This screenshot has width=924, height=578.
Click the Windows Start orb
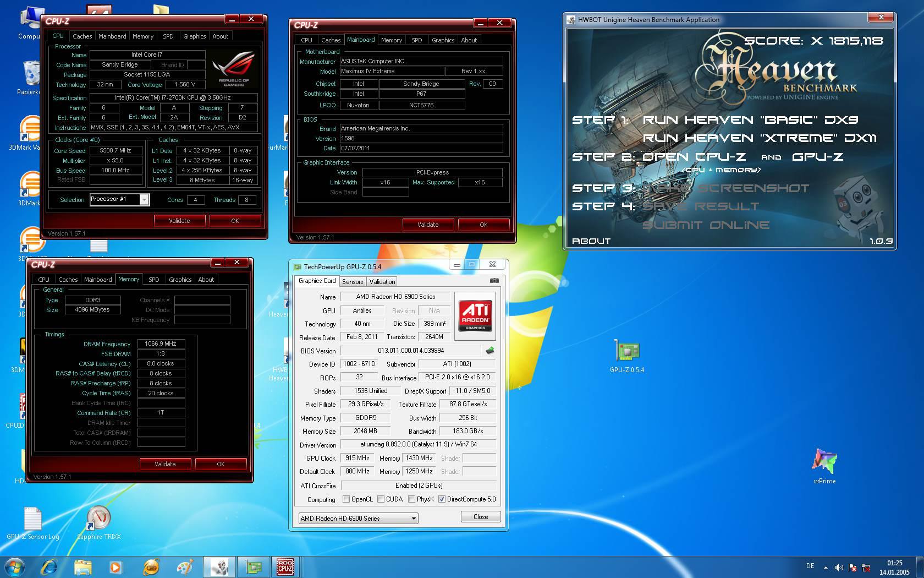click(14, 567)
